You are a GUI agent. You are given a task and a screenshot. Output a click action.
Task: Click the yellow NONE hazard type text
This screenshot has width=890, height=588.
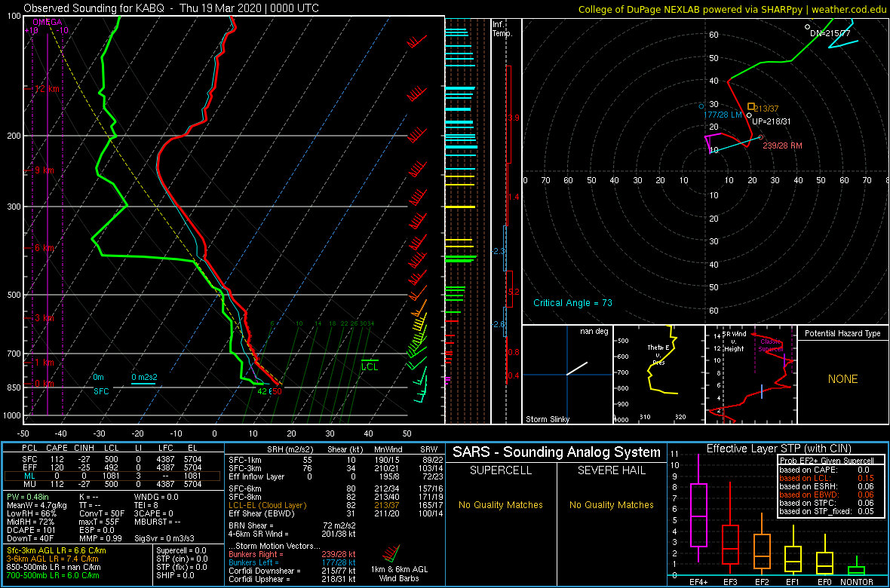pyautogui.click(x=843, y=379)
